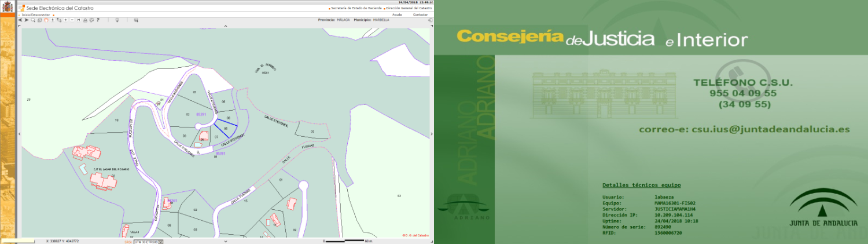This screenshot has height=244, width=868.
Task: Pan the map west with left arrow
Action: pyautogui.click(x=20, y=133)
